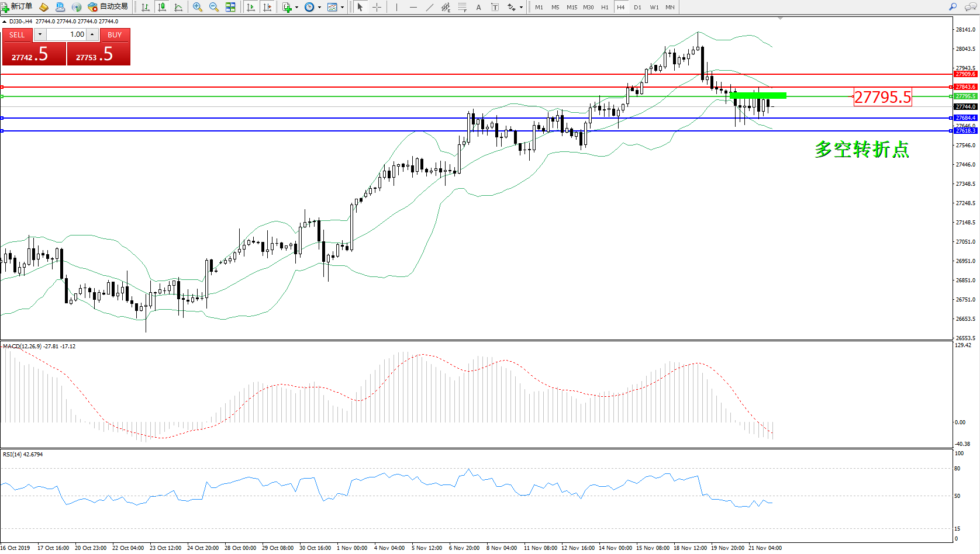
Task: Tile chart windows with the grid icon
Action: tap(230, 7)
